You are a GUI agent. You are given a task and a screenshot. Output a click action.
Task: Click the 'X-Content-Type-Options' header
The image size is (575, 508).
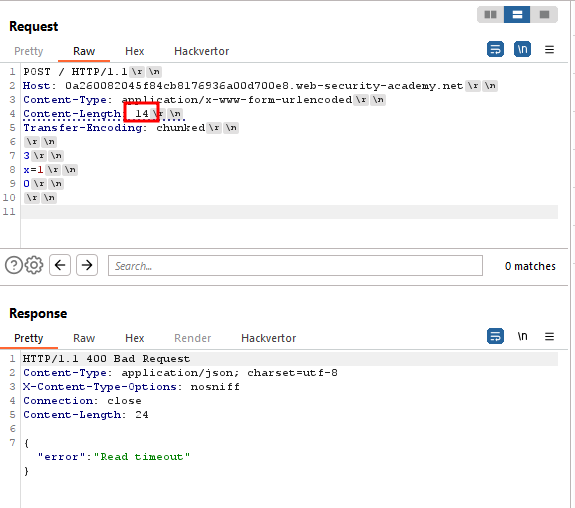pos(100,387)
